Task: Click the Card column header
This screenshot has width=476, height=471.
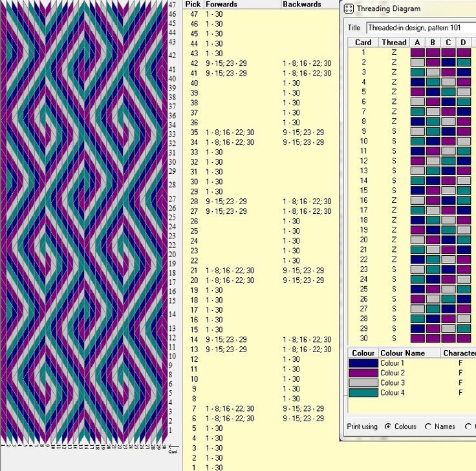Action: point(363,43)
